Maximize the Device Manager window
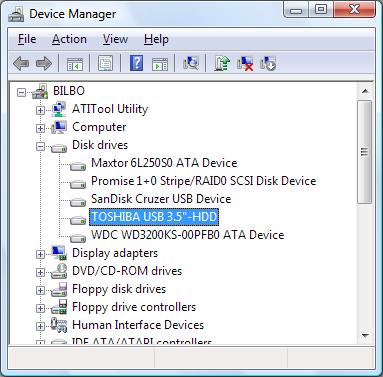 tap(321, 10)
